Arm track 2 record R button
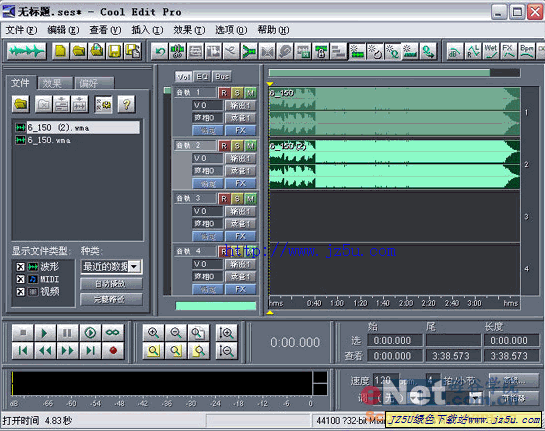The height and width of the screenshot is (431, 545). (223, 146)
